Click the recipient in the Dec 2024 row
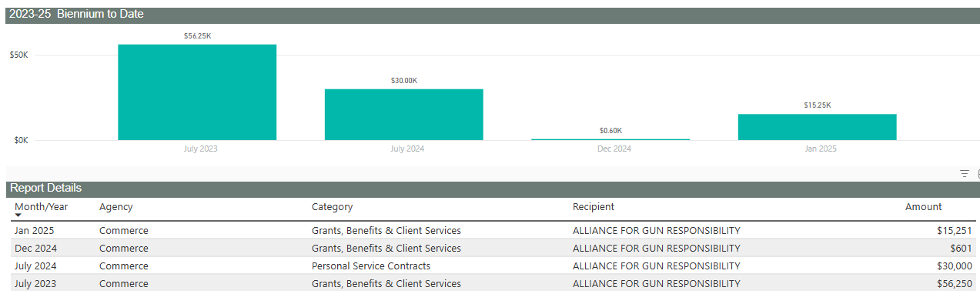Screen dimensions: 980x294 click(657, 249)
